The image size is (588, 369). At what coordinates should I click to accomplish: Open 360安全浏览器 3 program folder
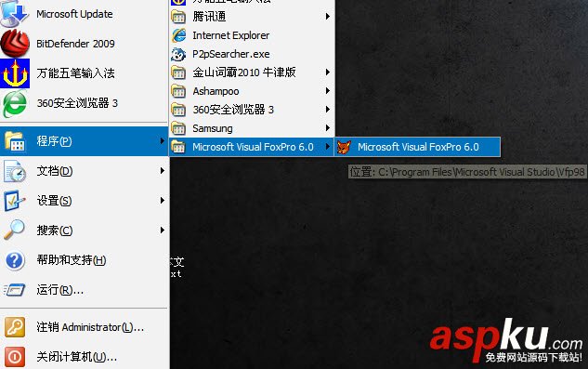pyautogui.click(x=252, y=110)
